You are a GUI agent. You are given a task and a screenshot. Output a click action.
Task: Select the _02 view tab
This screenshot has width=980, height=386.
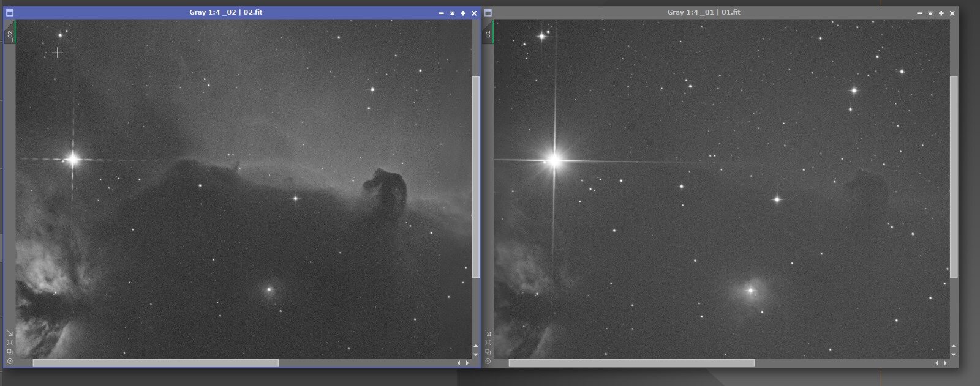pos(10,32)
